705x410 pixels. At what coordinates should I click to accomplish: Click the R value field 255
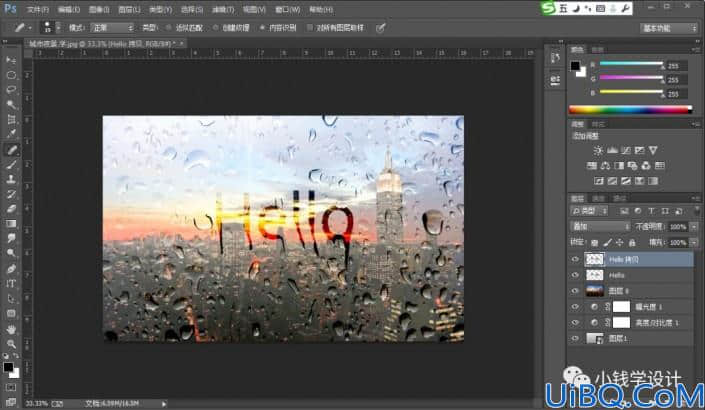click(677, 66)
